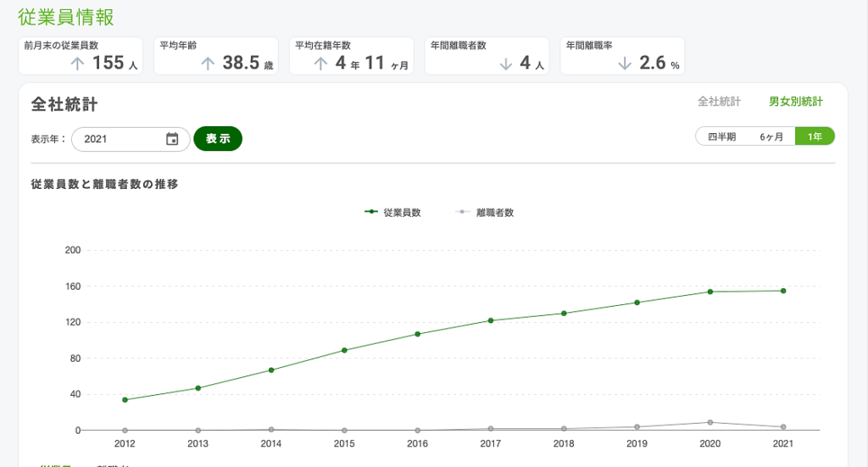Open the 全社統計 tab
This screenshot has width=868, height=467.
719,102
